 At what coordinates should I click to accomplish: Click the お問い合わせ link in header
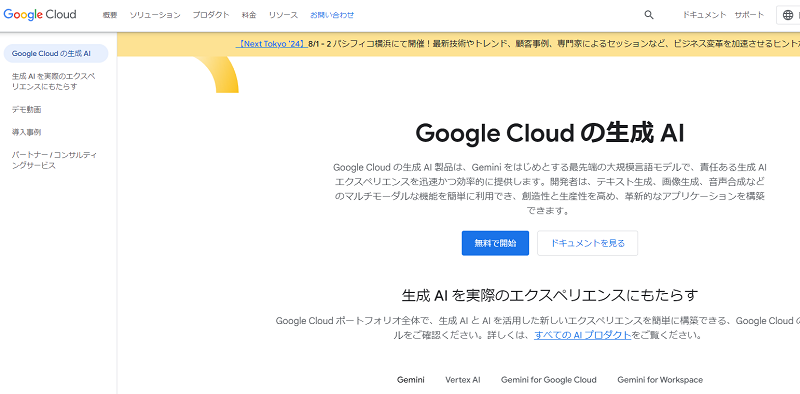point(332,15)
